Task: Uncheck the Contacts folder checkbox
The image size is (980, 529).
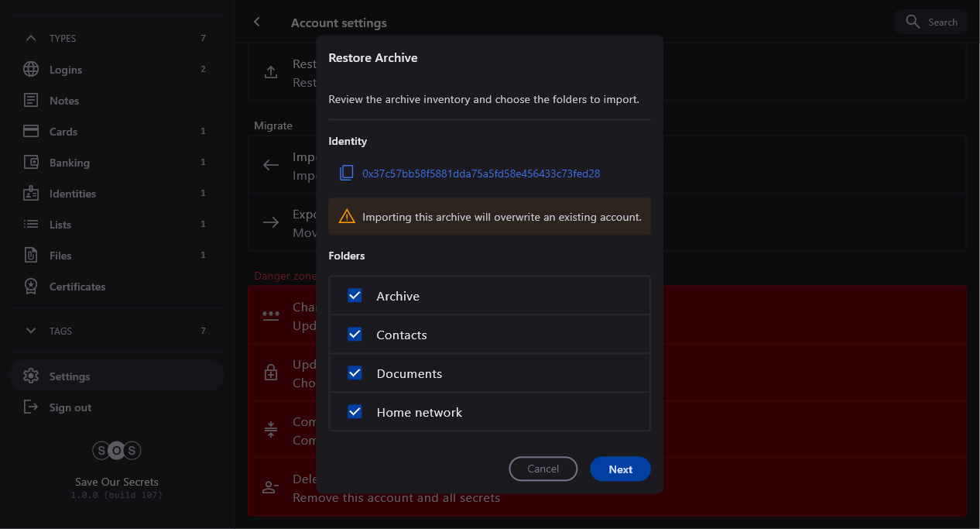Action: pos(355,335)
